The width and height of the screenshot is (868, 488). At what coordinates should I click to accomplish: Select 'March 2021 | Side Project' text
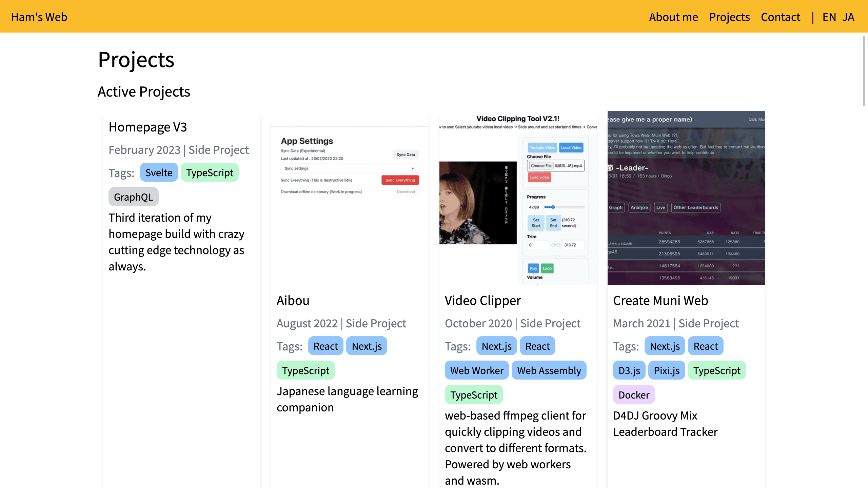(x=676, y=323)
